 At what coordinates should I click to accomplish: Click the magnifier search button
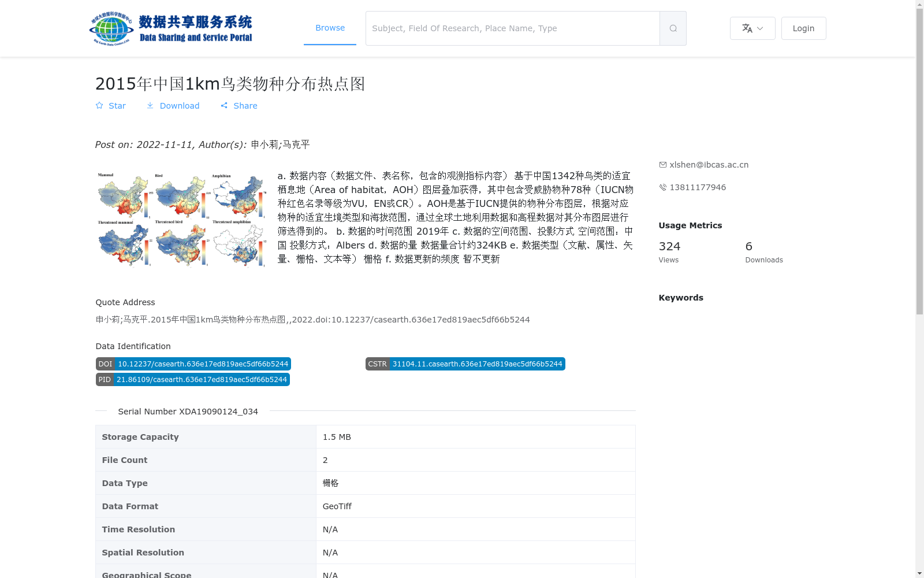pyautogui.click(x=673, y=28)
